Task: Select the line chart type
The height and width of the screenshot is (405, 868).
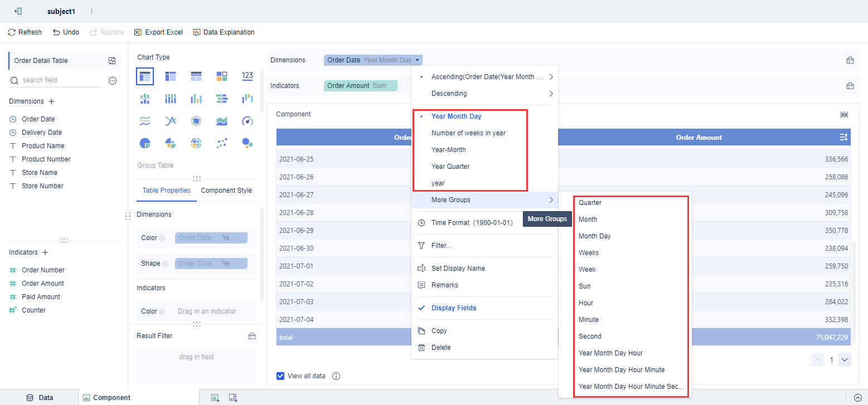Action: pos(170,120)
